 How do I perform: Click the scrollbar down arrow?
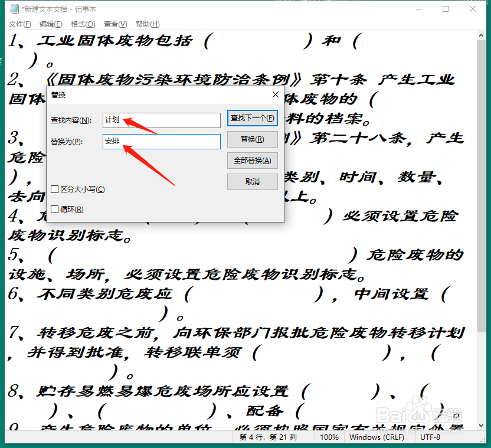(482, 425)
